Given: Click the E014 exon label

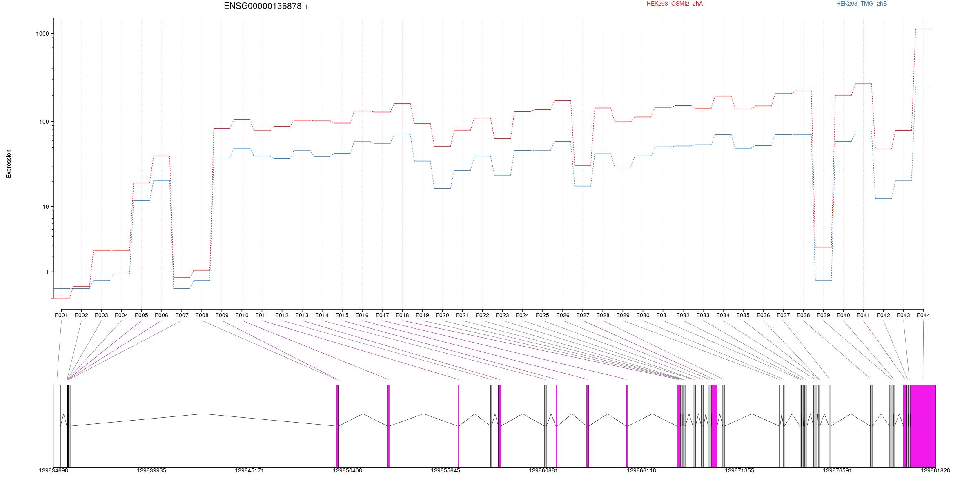Looking at the screenshot, I should tap(322, 315).
